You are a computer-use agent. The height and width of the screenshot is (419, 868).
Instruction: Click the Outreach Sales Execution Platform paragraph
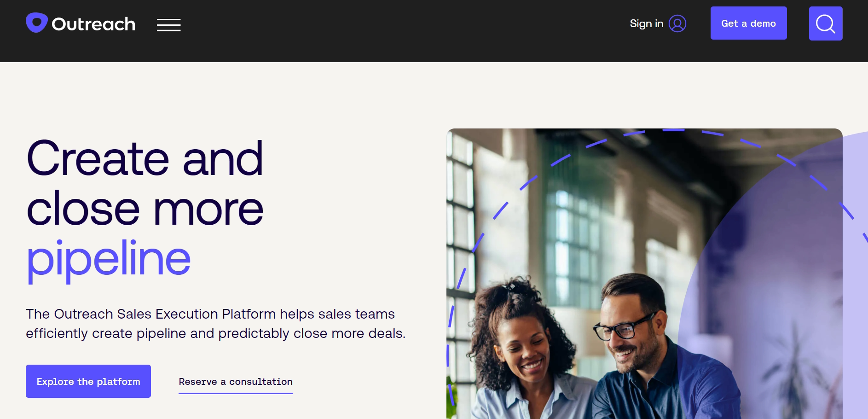(216, 324)
